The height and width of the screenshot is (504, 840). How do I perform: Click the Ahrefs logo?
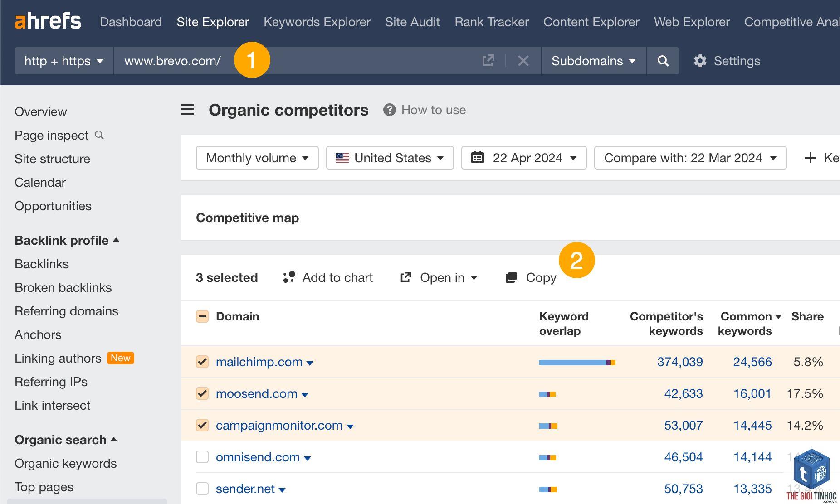pos(48,21)
